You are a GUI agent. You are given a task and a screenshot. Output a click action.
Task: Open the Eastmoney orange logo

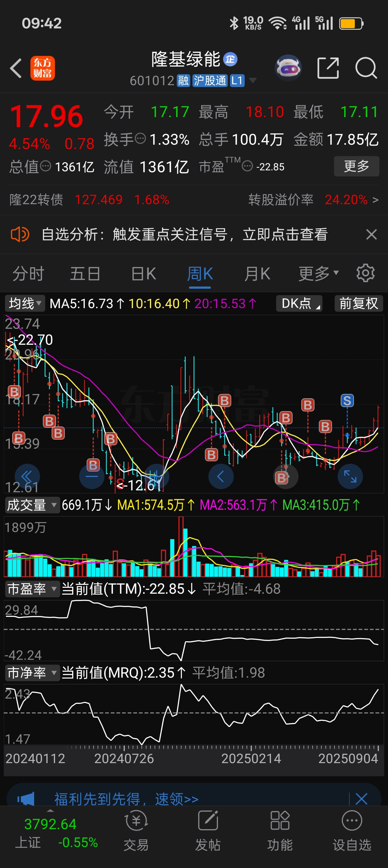pyautogui.click(x=43, y=68)
